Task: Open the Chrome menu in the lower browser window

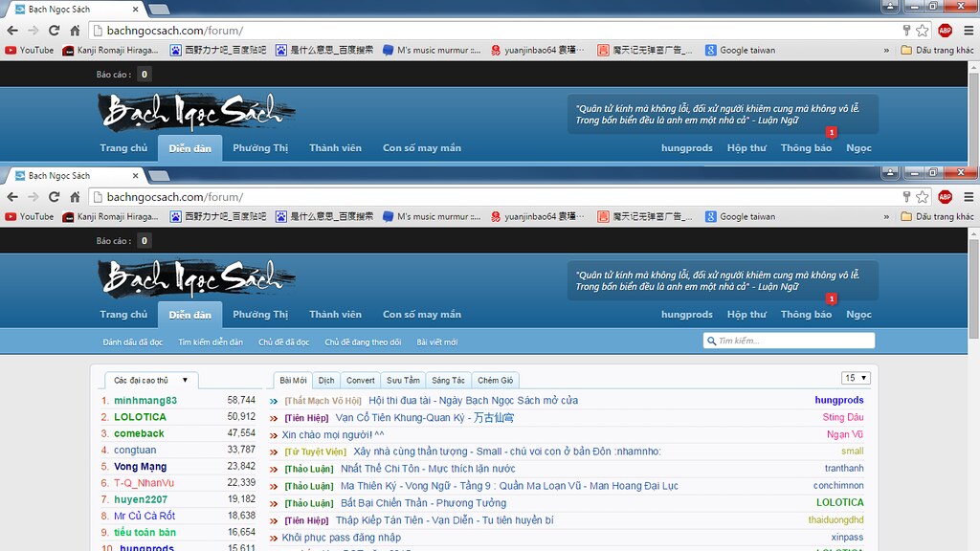Action: tap(967, 196)
